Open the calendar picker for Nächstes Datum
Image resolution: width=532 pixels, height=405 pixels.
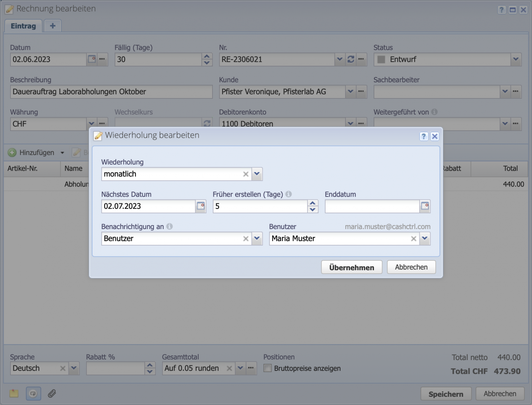(x=201, y=206)
